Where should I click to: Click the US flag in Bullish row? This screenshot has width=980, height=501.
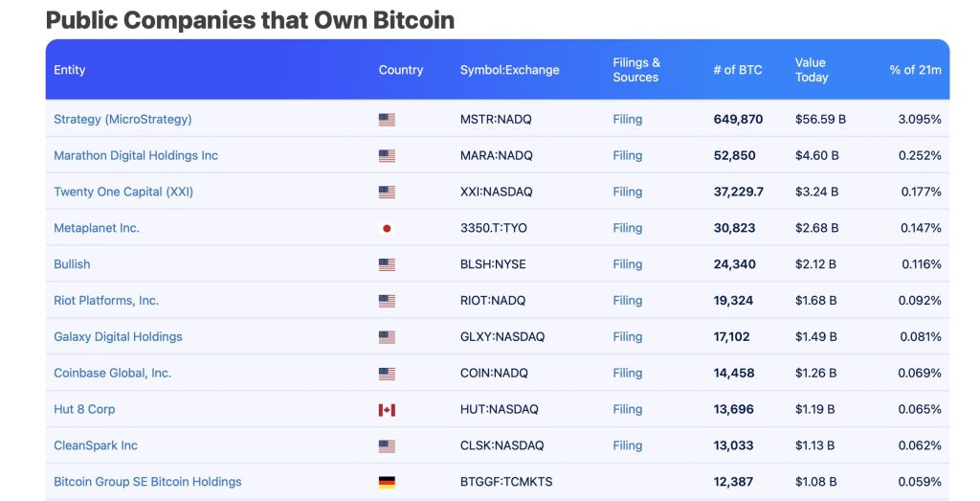[387, 264]
